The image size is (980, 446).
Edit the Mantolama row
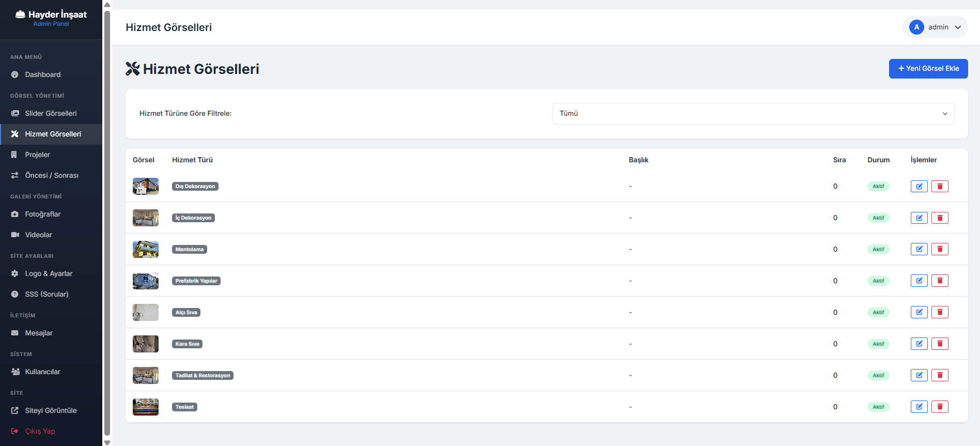pos(919,250)
